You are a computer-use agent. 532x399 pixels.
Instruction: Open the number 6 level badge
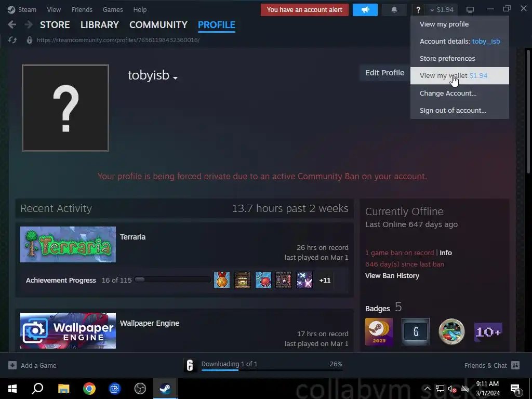coord(415,331)
